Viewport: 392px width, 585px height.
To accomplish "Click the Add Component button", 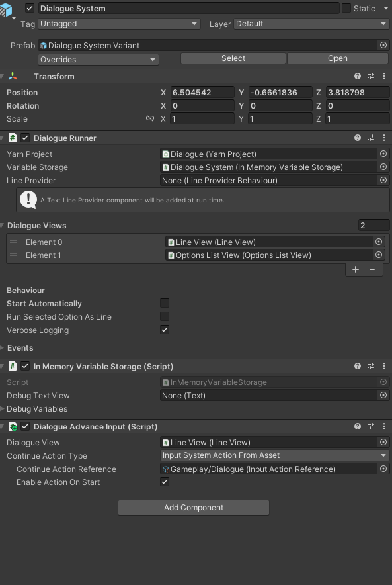I will pyautogui.click(x=194, y=508).
